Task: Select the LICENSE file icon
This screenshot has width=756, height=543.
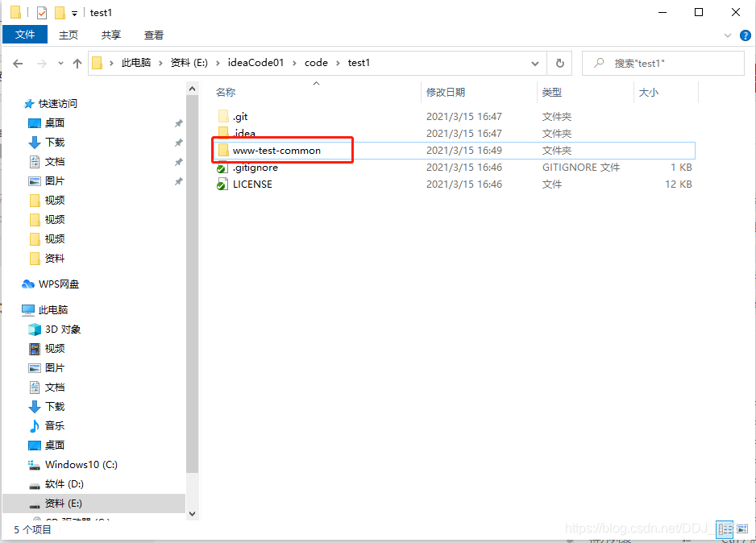Action: point(222,184)
